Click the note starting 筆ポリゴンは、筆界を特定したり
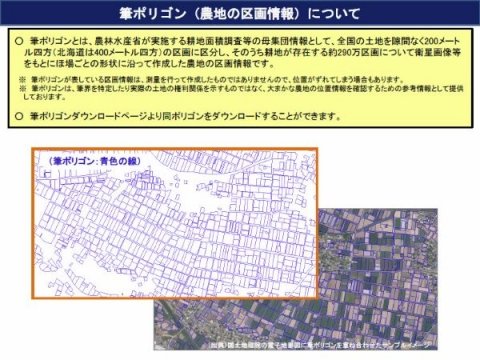480x360 pixels. point(241,92)
